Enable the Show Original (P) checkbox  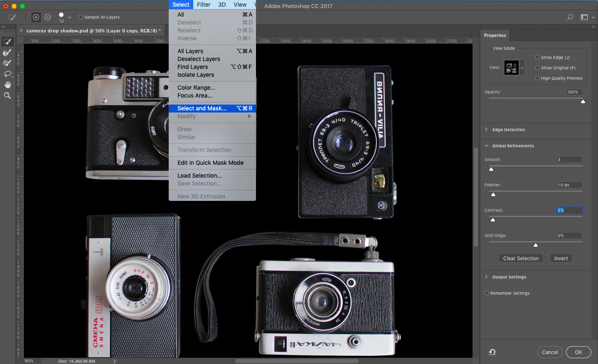click(x=537, y=68)
